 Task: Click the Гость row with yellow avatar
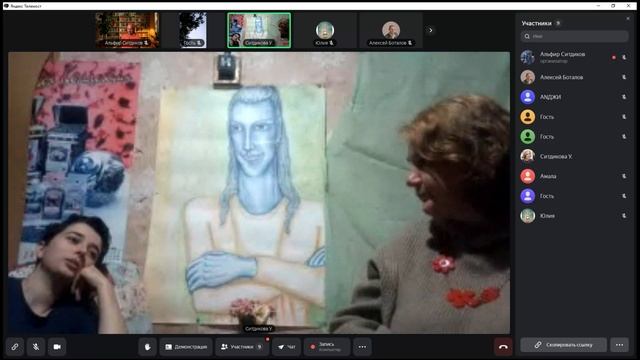coord(574,117)
